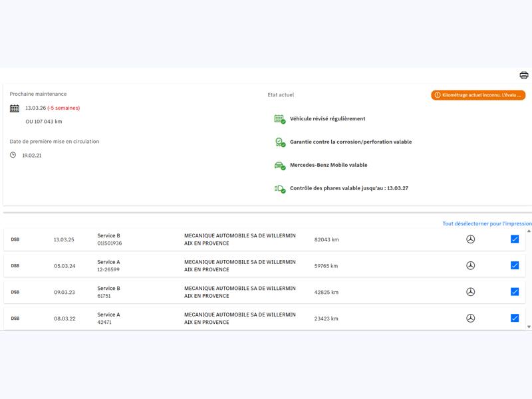Click the clock icon beside 19.02.21
The height and width of the screenshot is (399, 532).
click(13, 155)
